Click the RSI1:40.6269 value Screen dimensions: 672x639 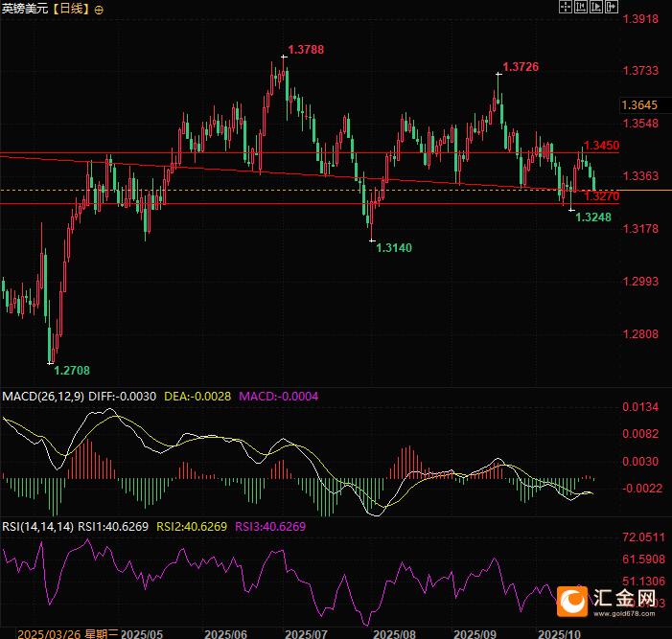113,526
